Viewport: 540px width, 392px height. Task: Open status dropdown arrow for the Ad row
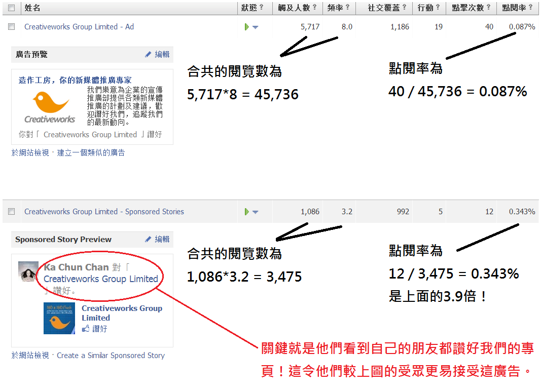click(255, 27)
